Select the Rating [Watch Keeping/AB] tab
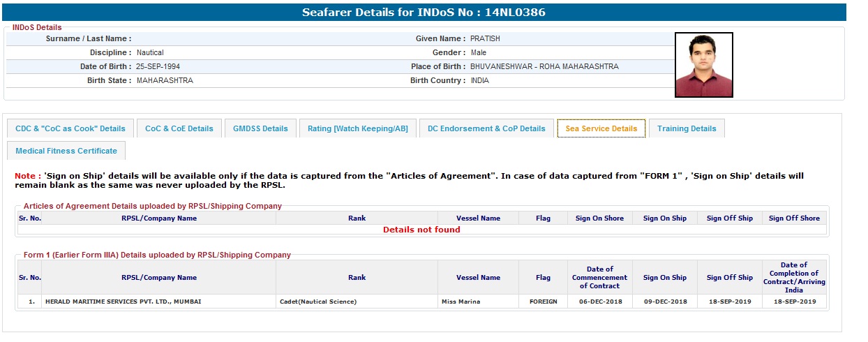The height and width of the screenshot is (342, 868). click(357, 128)
